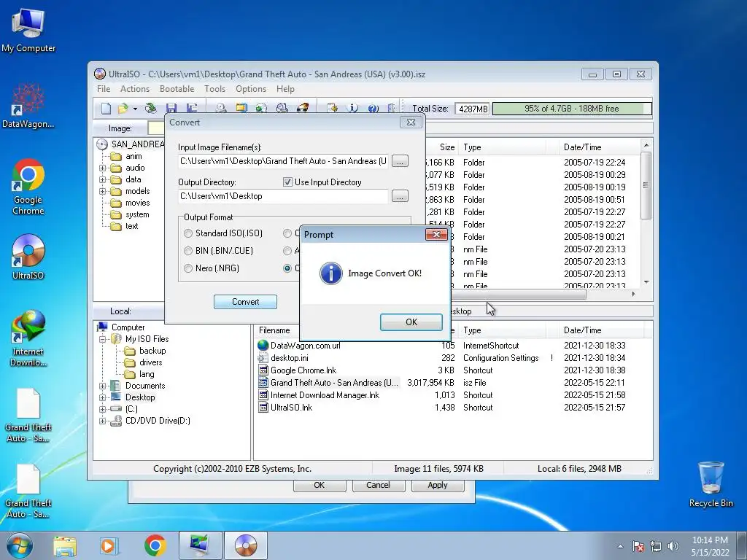
Task: Click the Save As toolbar icon
Action: pos(192,109)
